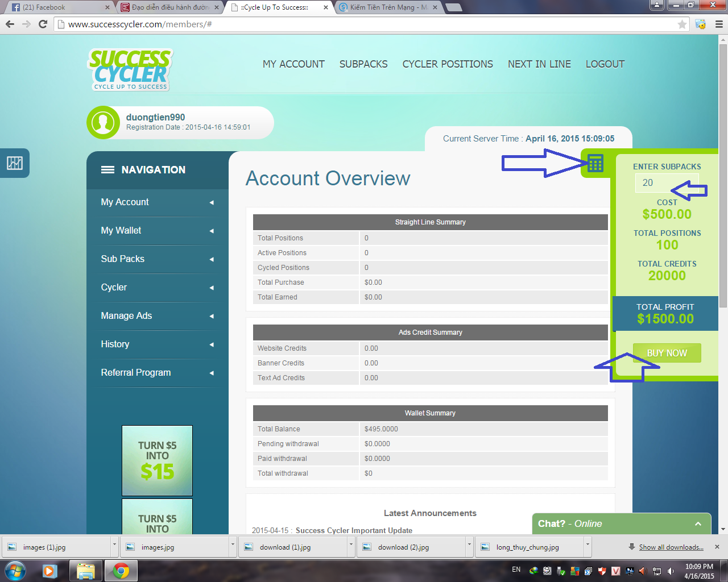Click the extension icon next to the star
728x582 pixels.
coord(700,24)
